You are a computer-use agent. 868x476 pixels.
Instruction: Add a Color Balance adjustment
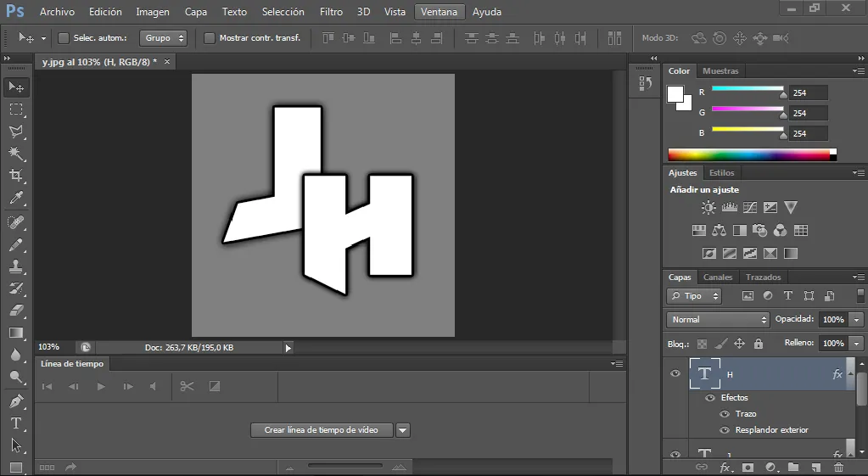719,230
